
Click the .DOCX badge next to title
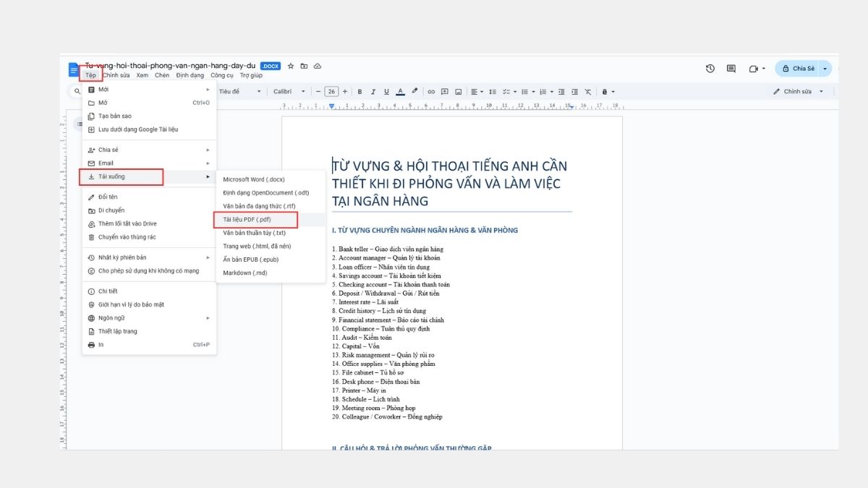coord(270,66)
